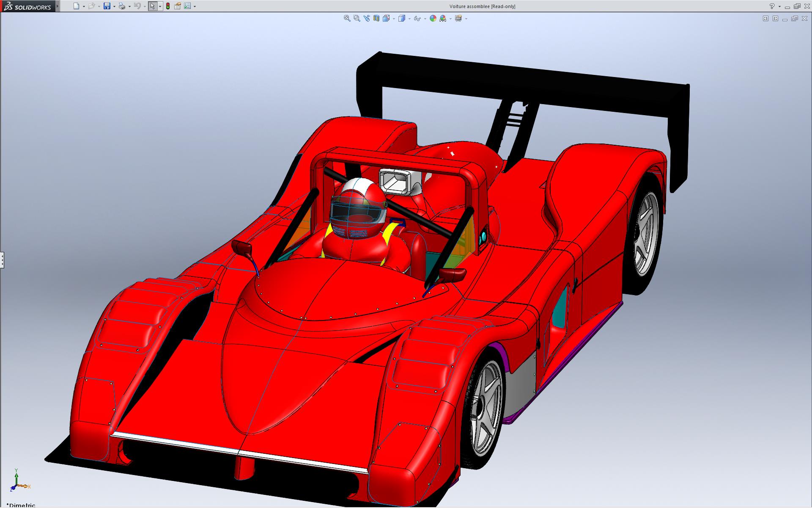Click the collapse-left panel split button
Viewport: 812px width, 508px height.
tap(765, 18)
